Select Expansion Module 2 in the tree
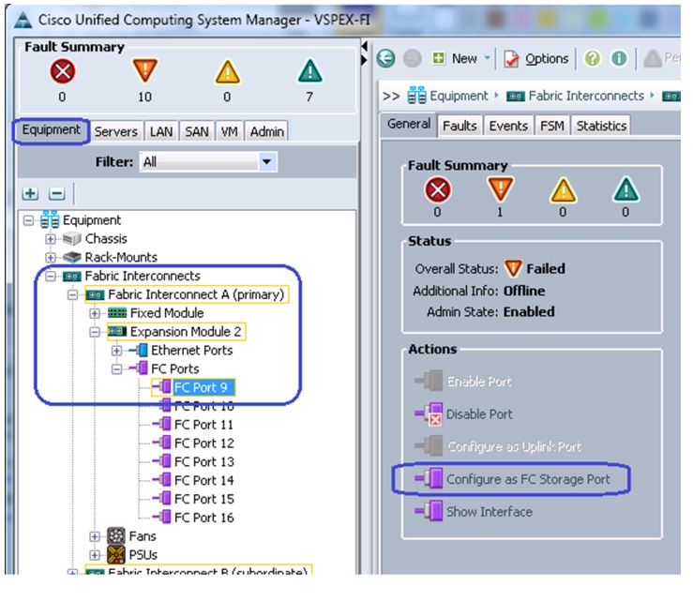Screen dimensions: 693x616 pos(186,332)
